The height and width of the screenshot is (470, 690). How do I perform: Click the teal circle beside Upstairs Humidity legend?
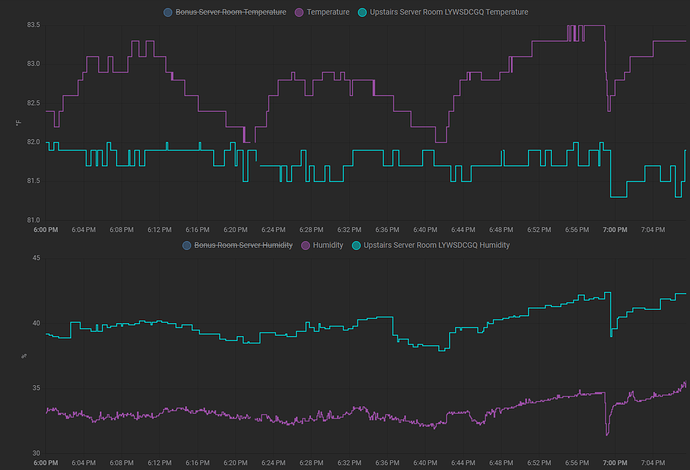click(x=356, y=245)
